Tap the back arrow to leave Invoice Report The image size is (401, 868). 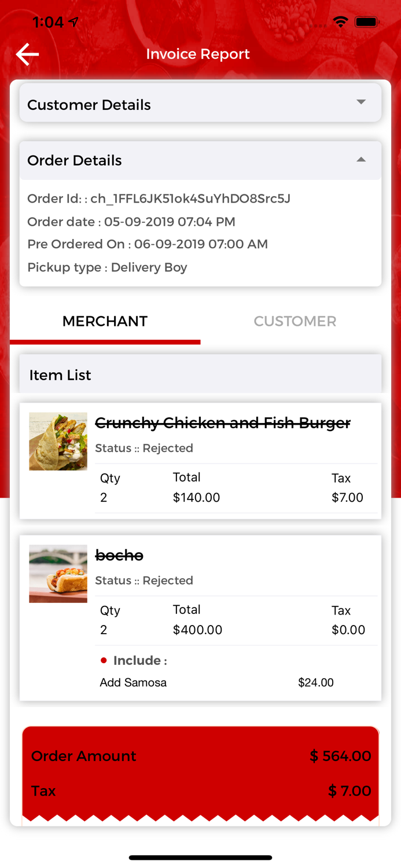pos(27,54)
